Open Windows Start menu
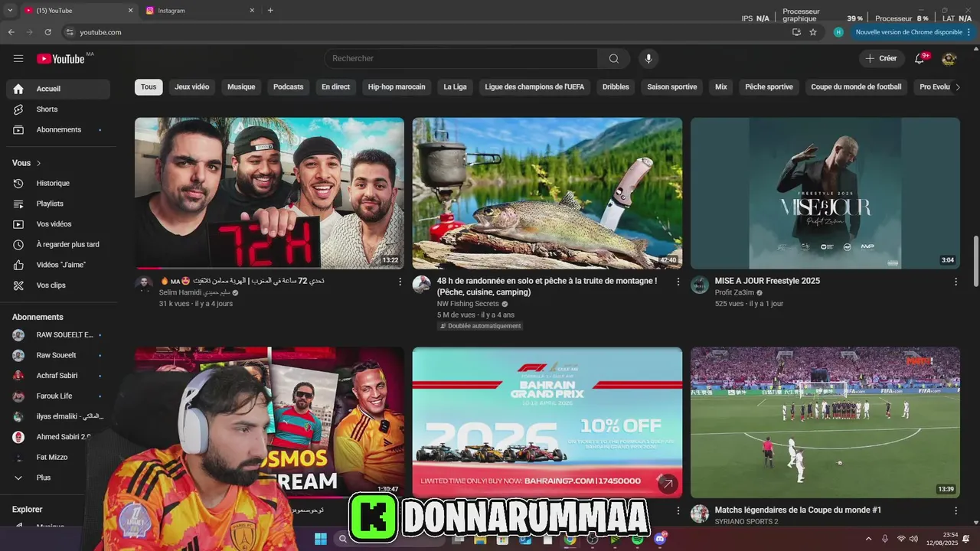 [320, 539]
